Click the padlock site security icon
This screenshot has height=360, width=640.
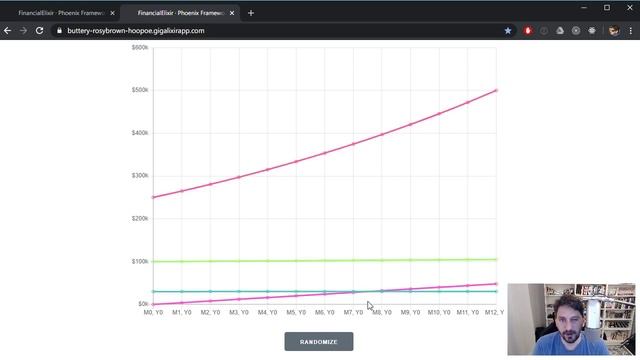[x=59, y=31]
